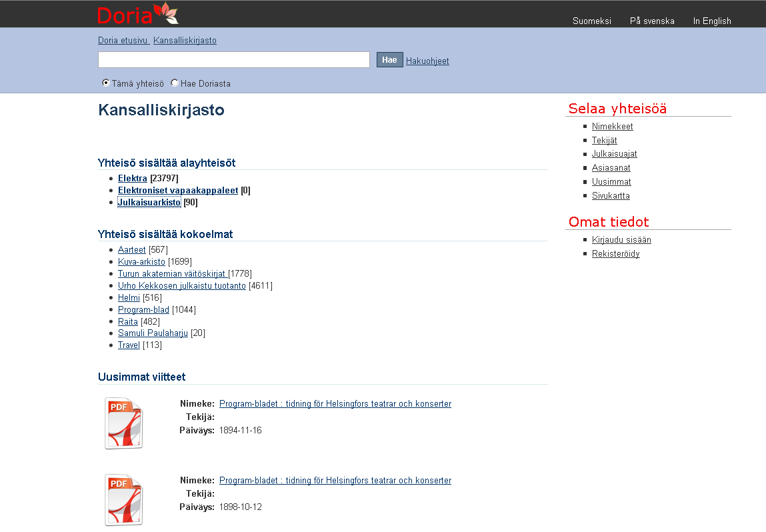Viewport: 766px width, 532px height.
Task: Click the Elektra count [23797]
Action: [164, 178]
